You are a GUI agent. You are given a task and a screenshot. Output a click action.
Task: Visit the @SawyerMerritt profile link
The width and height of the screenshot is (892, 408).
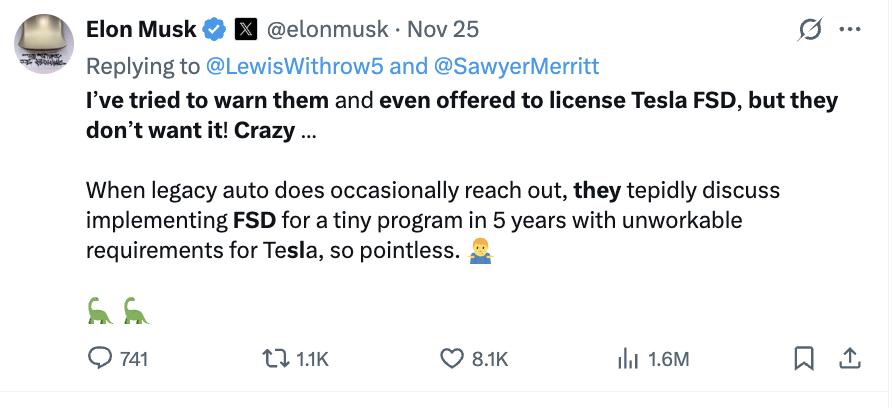(517, 67)
